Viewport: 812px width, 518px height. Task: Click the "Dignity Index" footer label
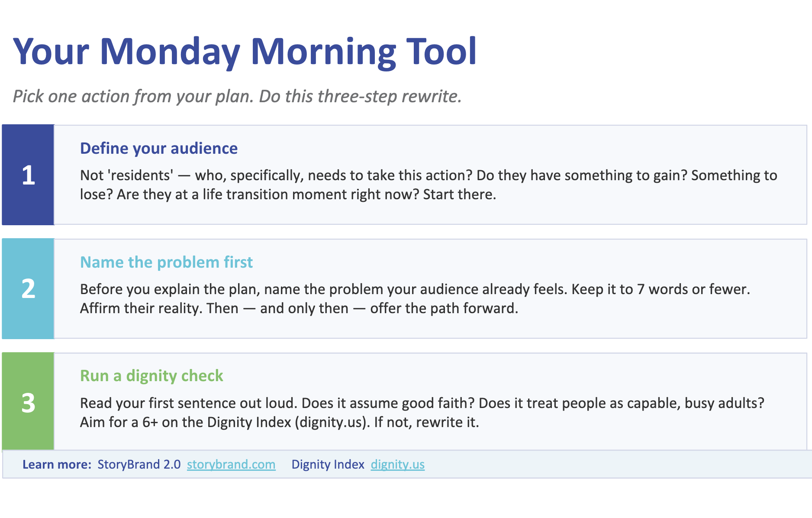pyautogui.click(x=328, y=464)
